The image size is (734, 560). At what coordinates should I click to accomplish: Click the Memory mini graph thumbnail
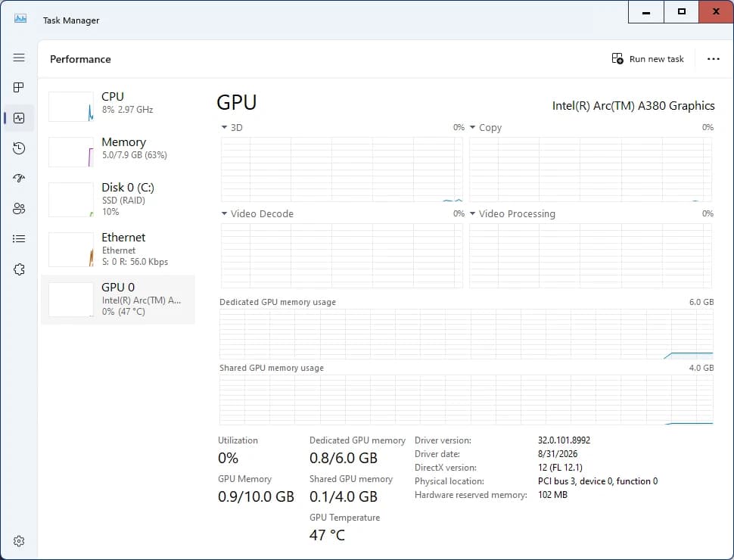click(71, 151)
